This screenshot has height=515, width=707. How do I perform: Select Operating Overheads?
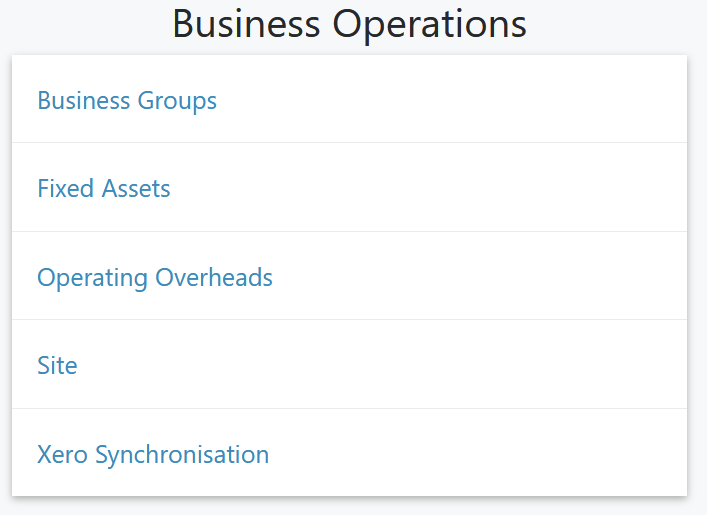pyautogui.click(x=155, y=277)
